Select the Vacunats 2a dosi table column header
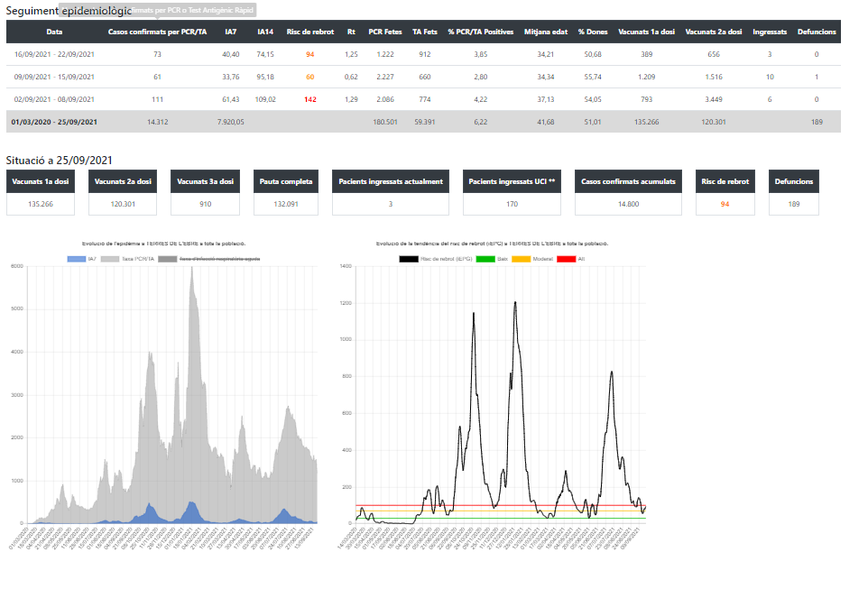The height and width of the screenshot is (589, 868). 714,32
